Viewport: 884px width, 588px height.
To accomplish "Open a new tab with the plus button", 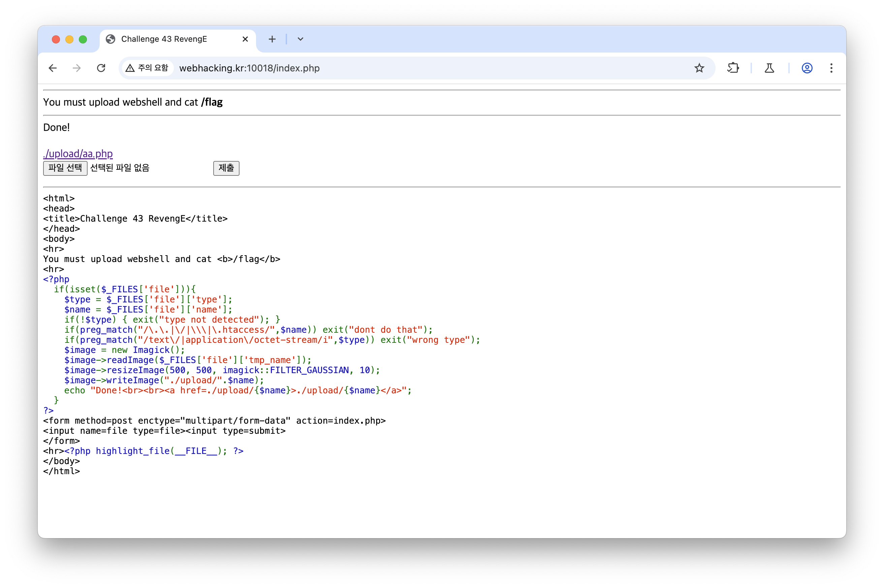I will pos(272,39).
